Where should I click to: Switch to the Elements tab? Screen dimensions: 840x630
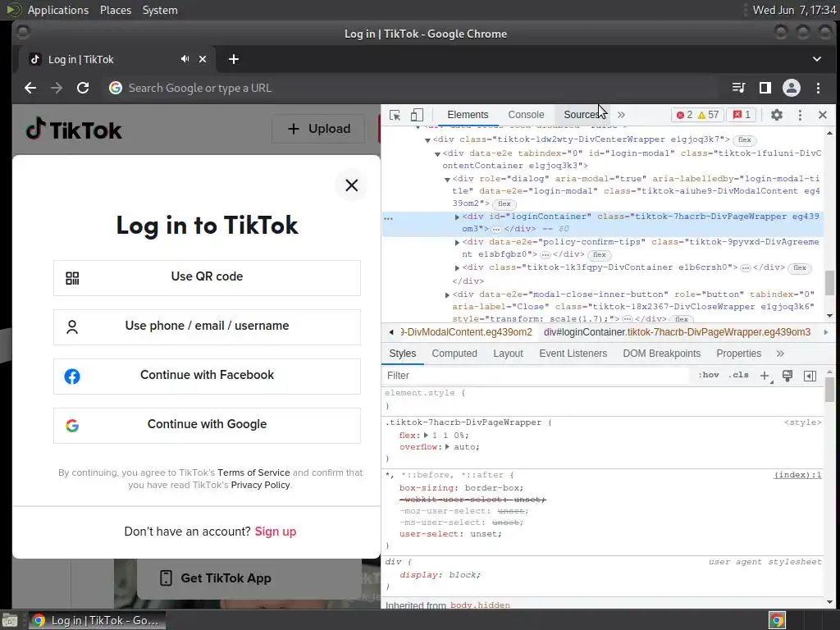[468, 115]
